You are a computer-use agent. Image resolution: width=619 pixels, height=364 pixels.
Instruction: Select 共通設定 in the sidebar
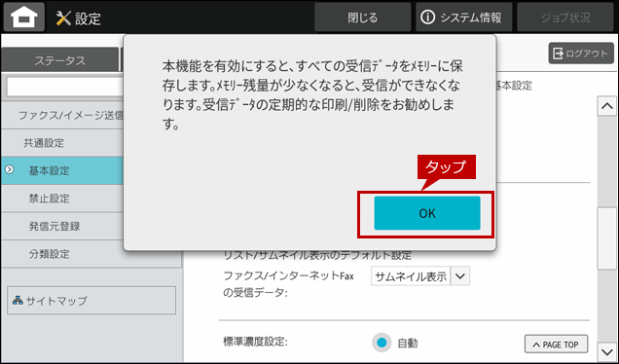pos(62,143)
